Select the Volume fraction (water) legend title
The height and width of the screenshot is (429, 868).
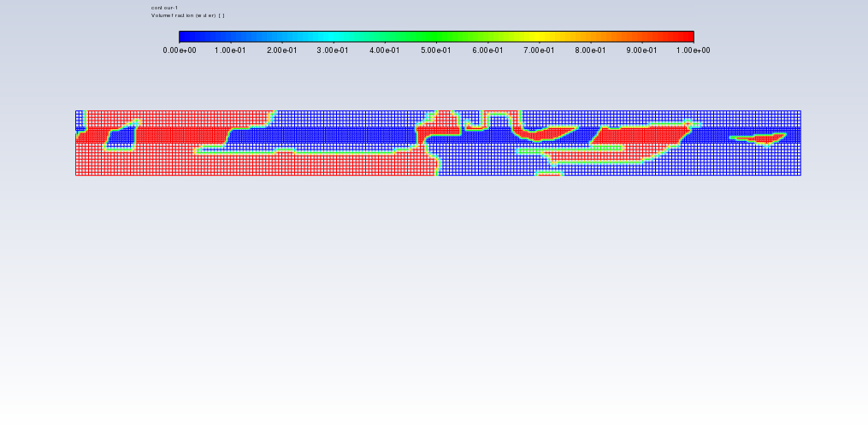click(187, 15)
